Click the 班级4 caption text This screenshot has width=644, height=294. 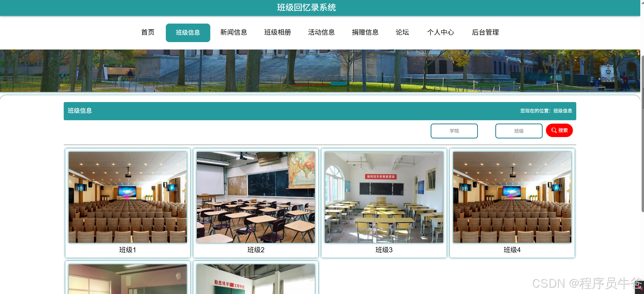pyautogui.click(x=512, y=250)
